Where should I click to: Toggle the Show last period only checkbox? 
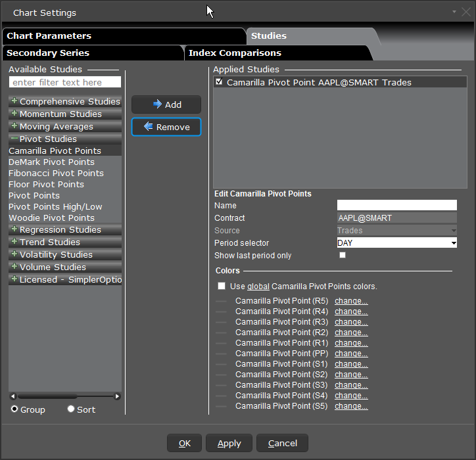click(343, 255)
